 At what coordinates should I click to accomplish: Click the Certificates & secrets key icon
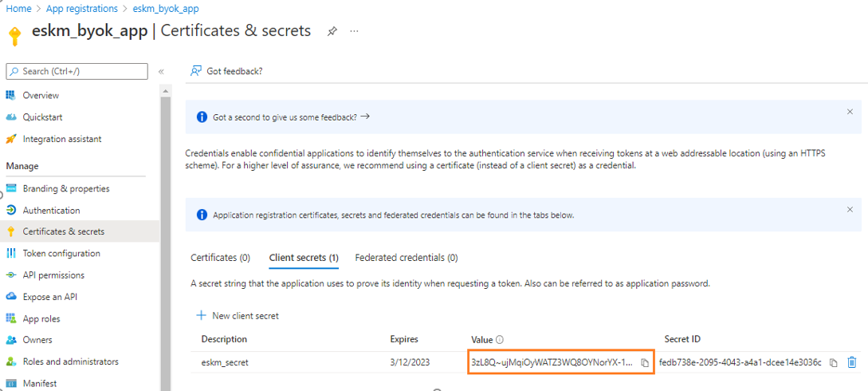coord(10,231)
